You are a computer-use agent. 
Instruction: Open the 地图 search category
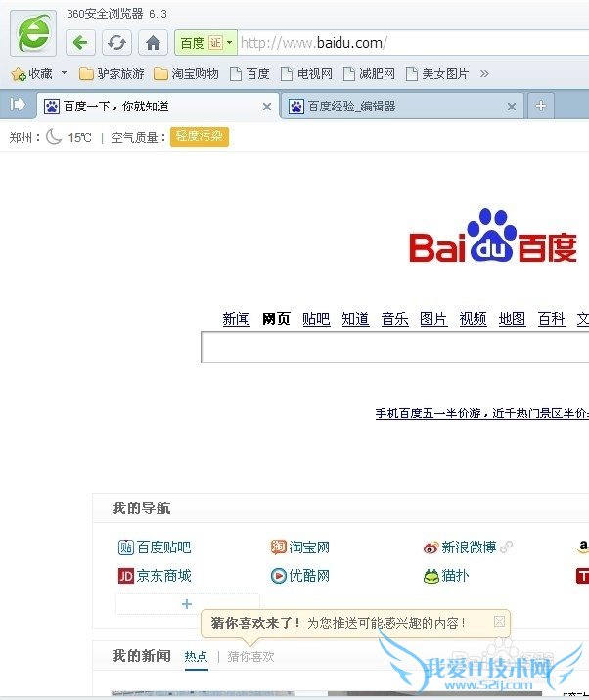[512, 319]
